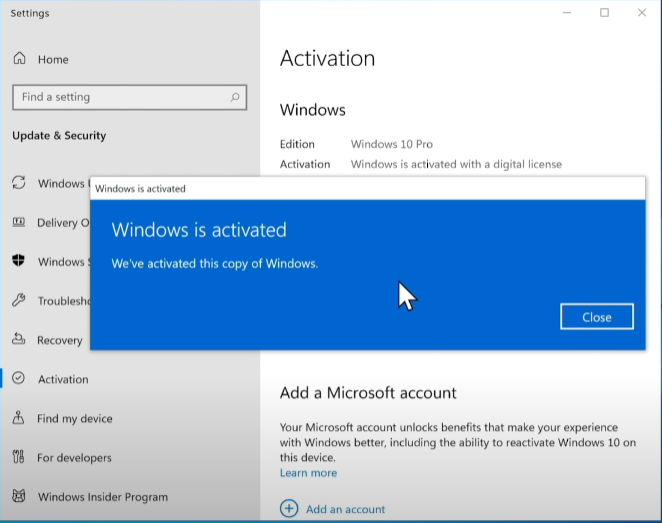Click the Activation page title
This screenshot has width=662, height=523.
click(x=327, y=58)
